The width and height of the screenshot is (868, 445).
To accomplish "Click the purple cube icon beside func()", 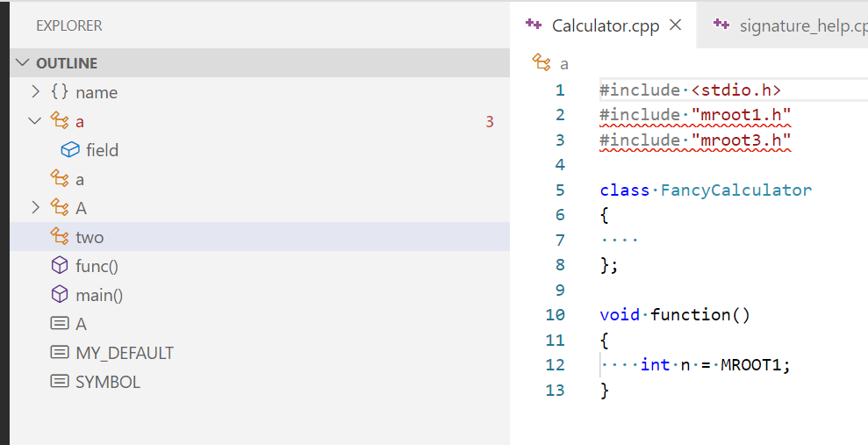I will click(x=59, y=266).
